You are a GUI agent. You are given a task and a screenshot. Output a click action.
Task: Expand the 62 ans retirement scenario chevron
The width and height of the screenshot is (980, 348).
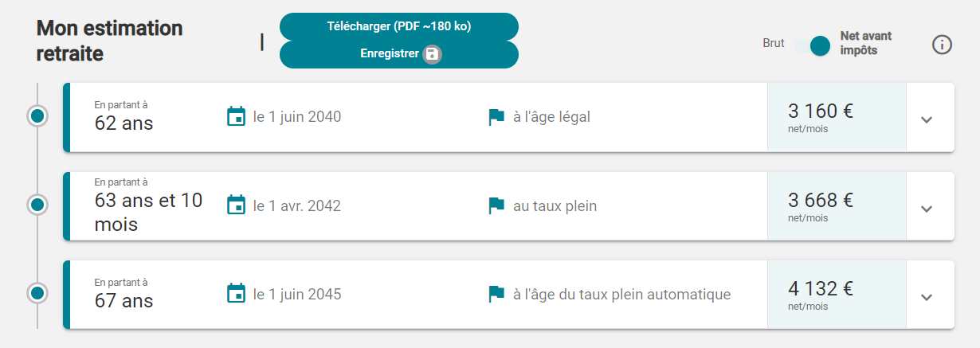coord(926,119)
